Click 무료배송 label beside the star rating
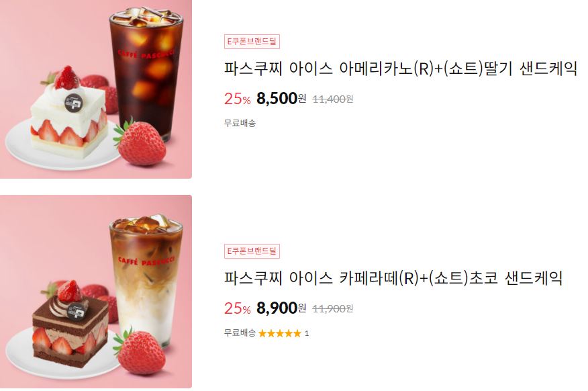 click(240, 333)
